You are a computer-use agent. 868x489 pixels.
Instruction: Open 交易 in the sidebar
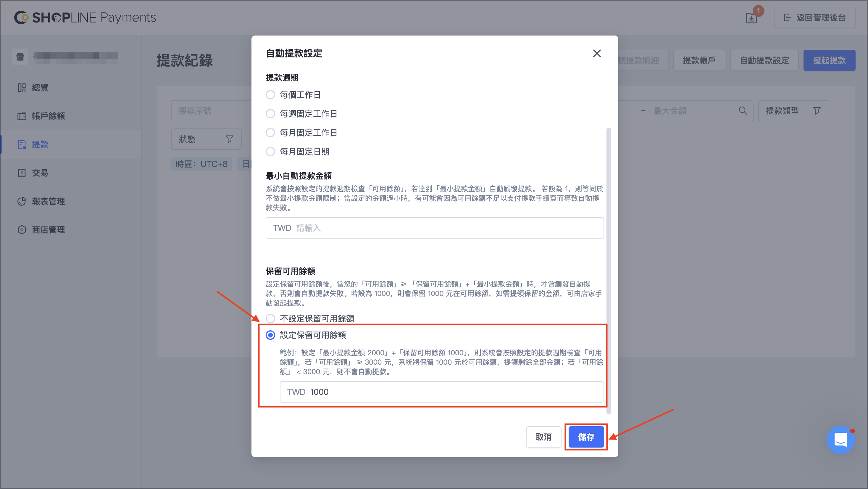point(71,173)
